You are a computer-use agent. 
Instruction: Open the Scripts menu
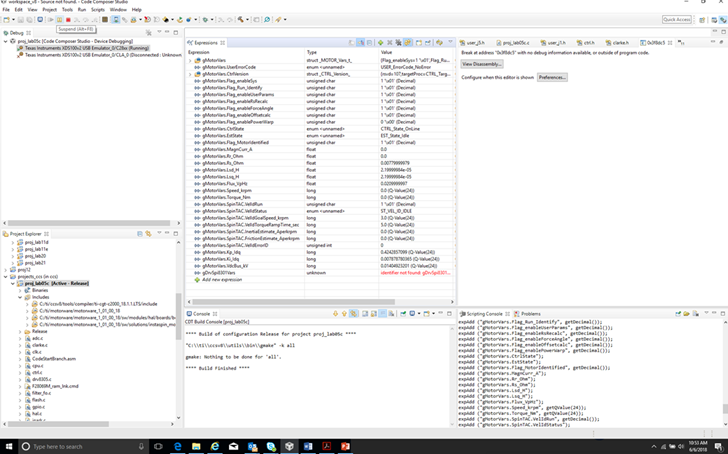(98, 9)
